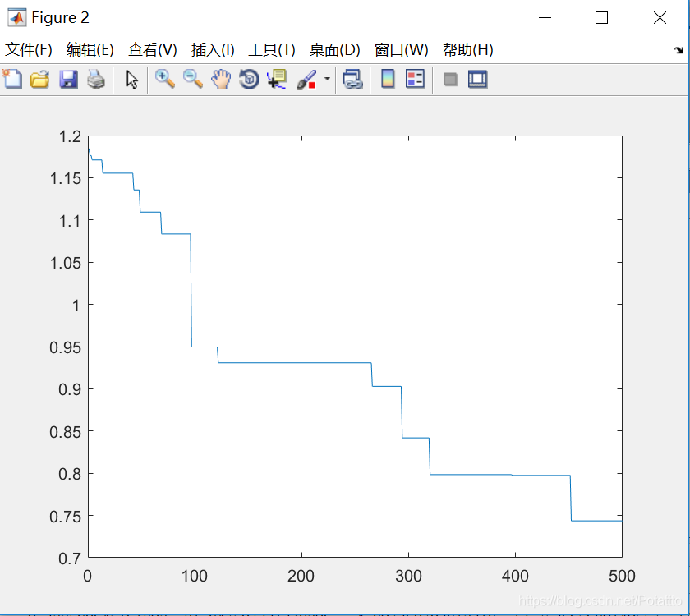690x616 pixels.
Task: Click the Figure 2 window title
Action: point(60,17)
